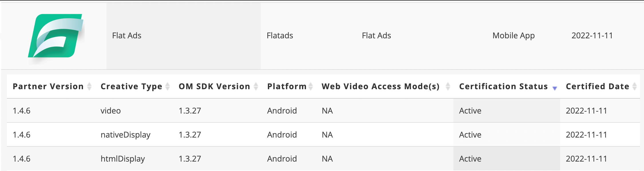The image size is (644, 171).
Task: Click the green Flat Ads logo
Action: [x=56, y=36]
